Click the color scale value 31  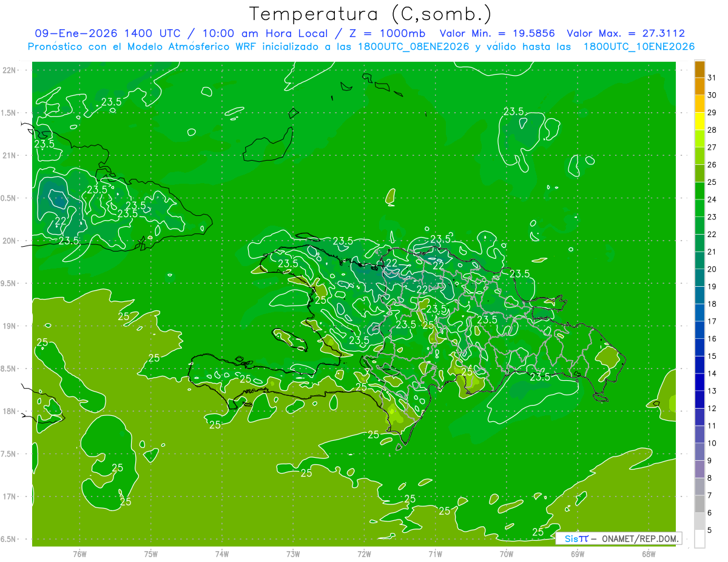coord(712,78)
